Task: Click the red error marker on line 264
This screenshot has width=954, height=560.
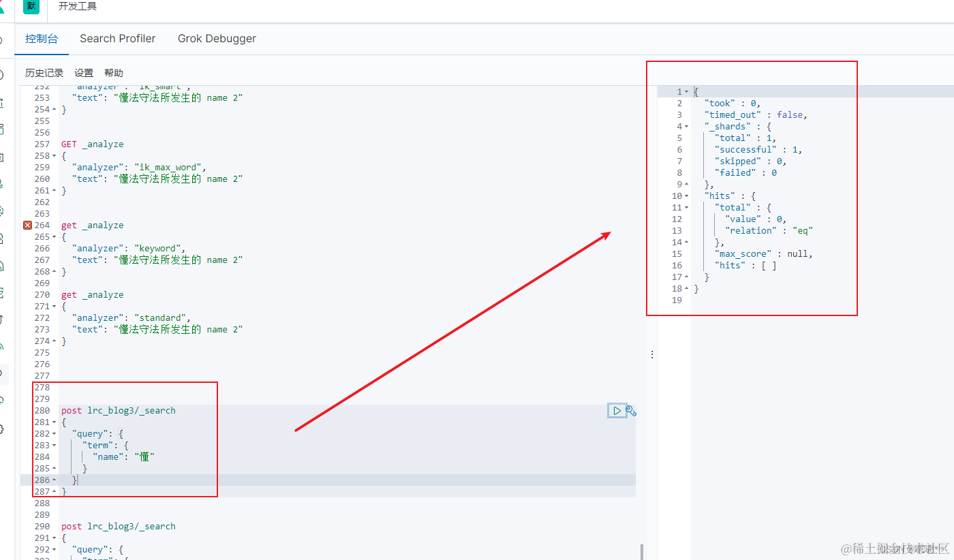Action: (27, 225)
